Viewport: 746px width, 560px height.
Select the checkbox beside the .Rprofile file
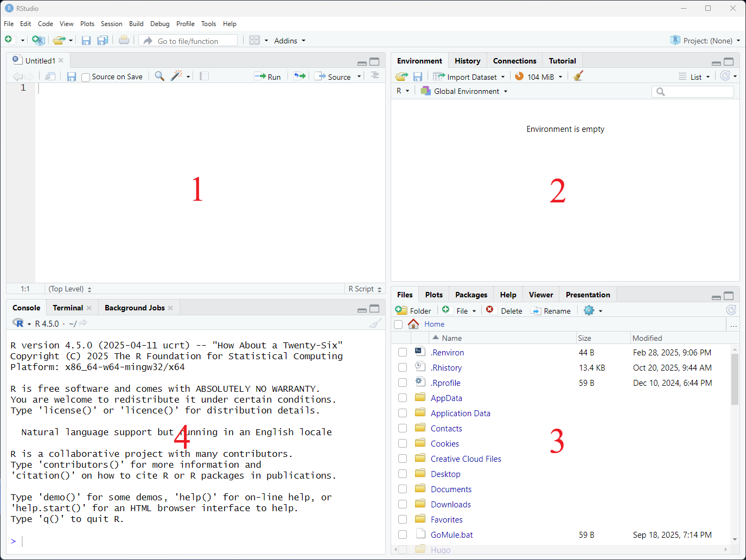[x=402, y=383]
